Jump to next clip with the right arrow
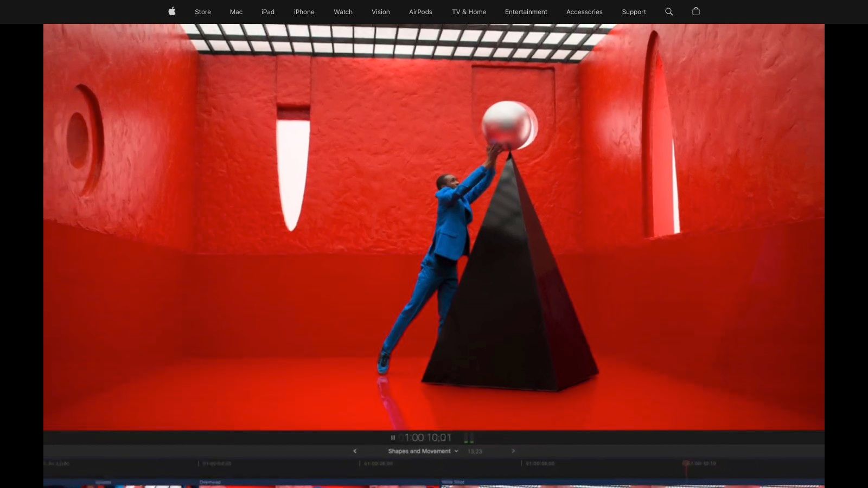 coord(513,451)
